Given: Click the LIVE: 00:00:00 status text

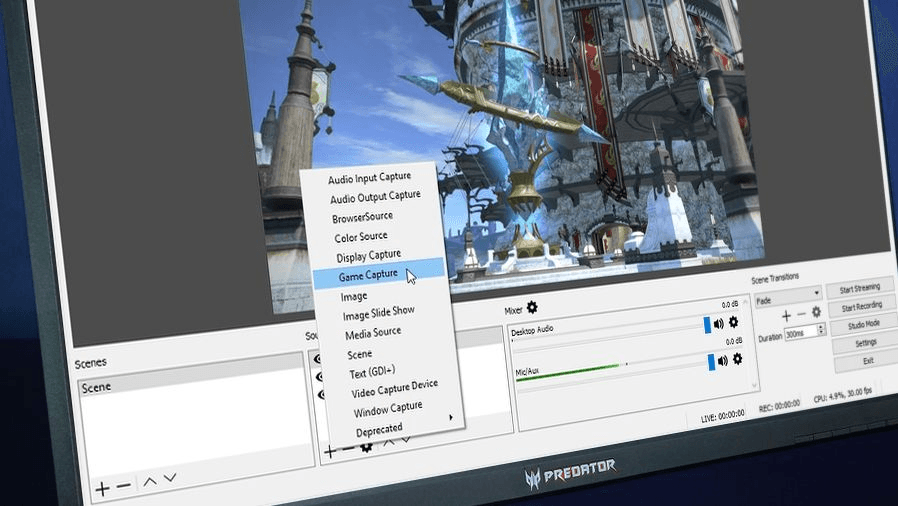Looking at the screenshot, I should 723,416.
